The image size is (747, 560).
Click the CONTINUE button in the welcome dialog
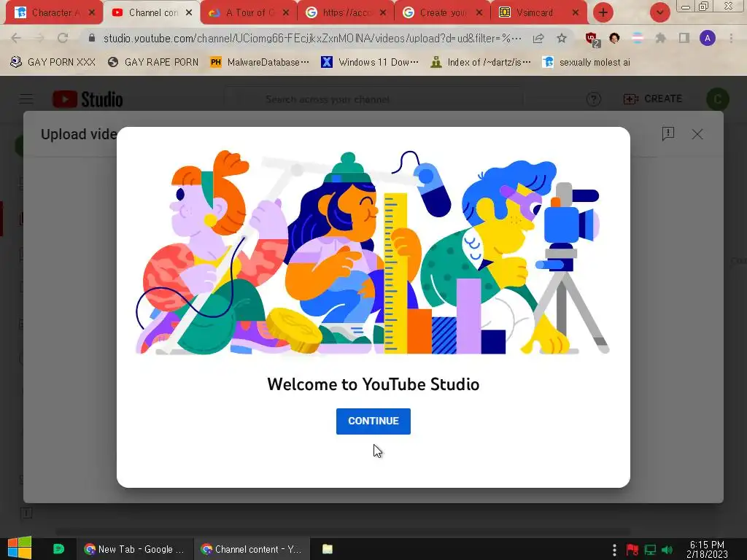pyautogui.click(x=373, y=421)
